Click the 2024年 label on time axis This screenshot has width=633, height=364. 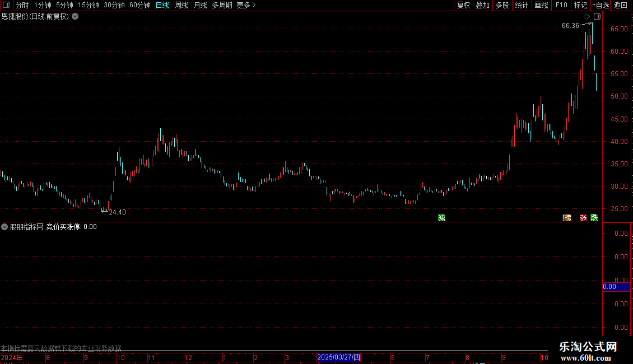[x=12, y=357]
